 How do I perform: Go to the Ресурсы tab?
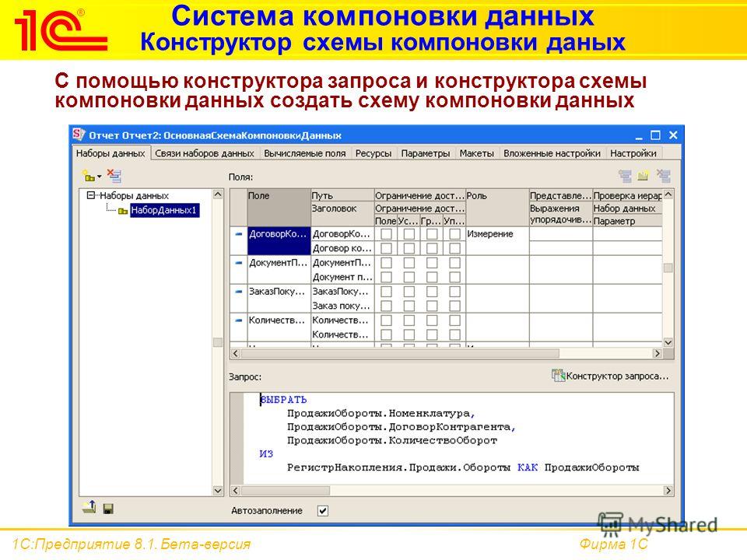pyautogui.click(x=373, y=153)
